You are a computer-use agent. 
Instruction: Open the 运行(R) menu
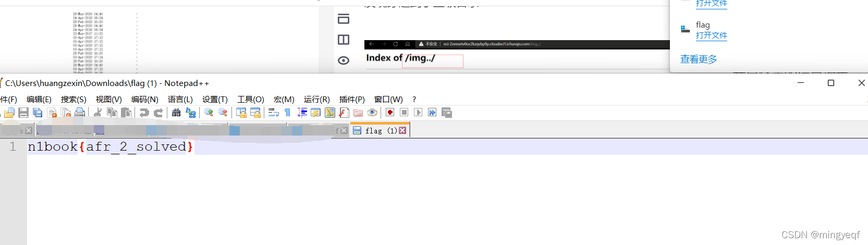[x=317, y=99]
